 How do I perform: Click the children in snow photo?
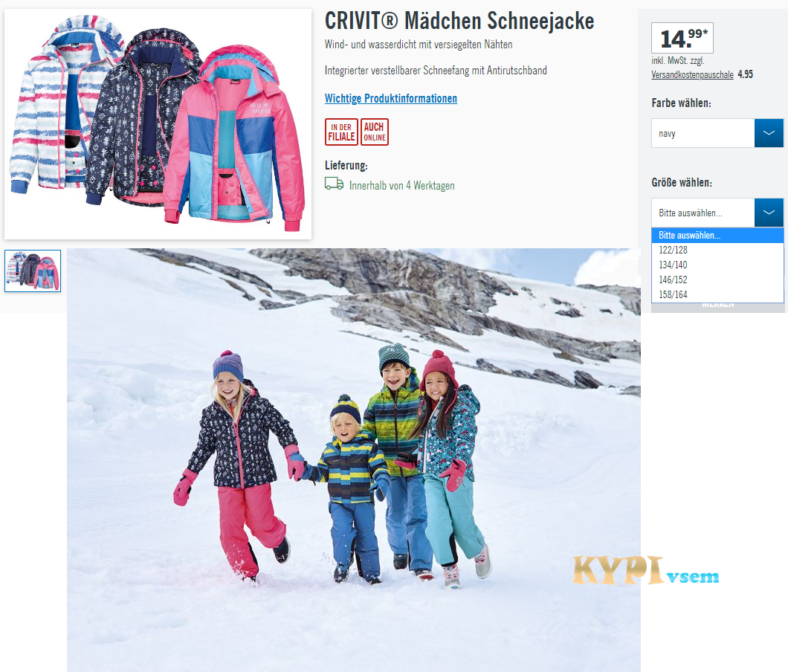[x=354, y=460]
